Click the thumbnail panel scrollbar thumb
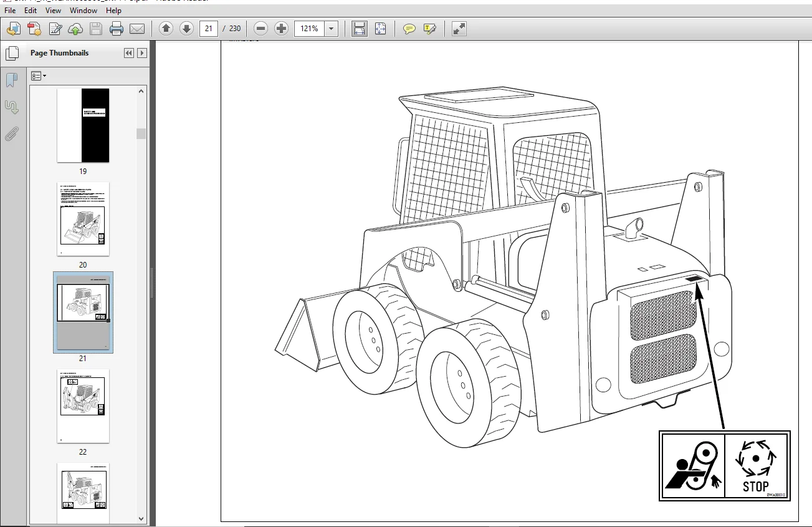 [x=141, y=133]
